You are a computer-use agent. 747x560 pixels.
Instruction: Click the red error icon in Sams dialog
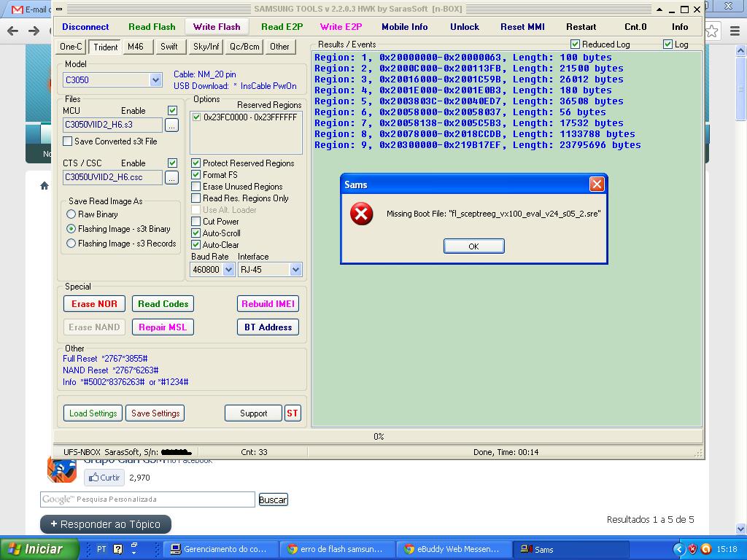(362, 214)
